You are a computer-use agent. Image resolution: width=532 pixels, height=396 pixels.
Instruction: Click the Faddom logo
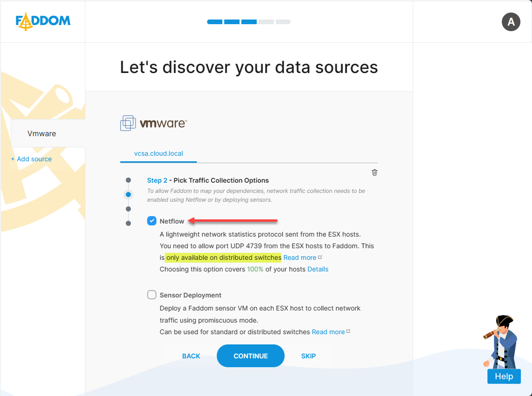(x=43, y=21)
